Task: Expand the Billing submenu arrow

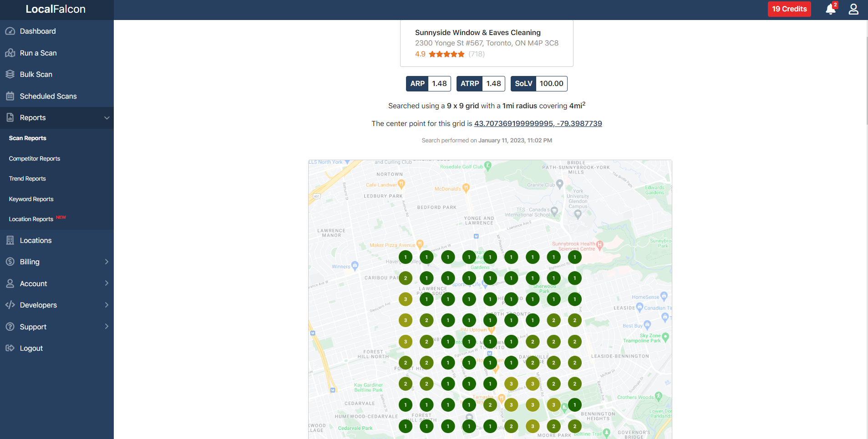Action: pos(107,262)
